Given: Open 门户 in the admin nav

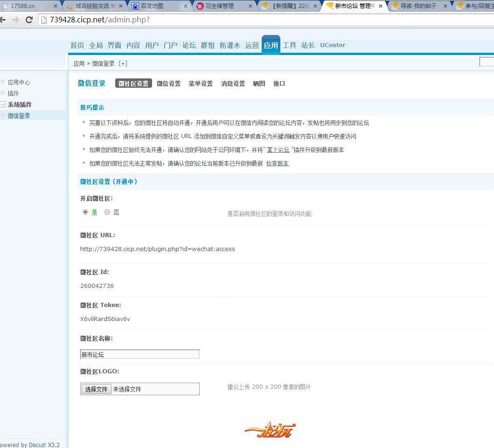Looking at the screenshot, I should click(x=170, y=45).
